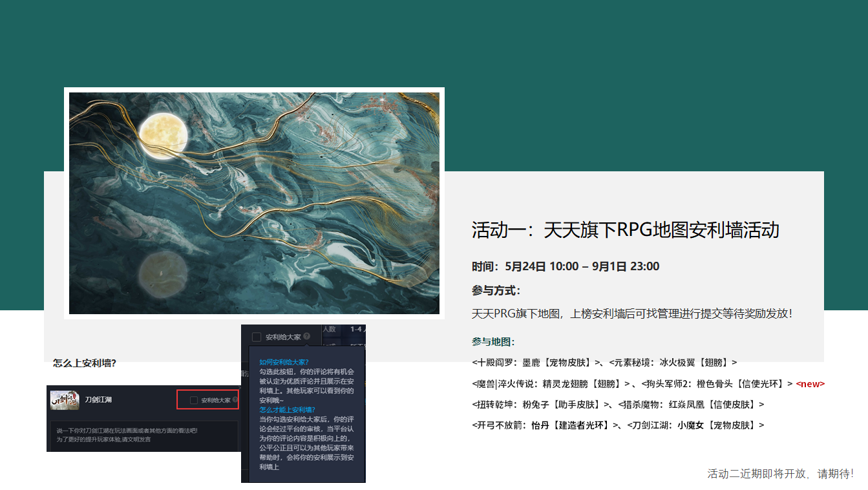The image size is (868, 490).
Task: Click the 刀剑江湖 game logo thumbnail
Action: point(65,399)
